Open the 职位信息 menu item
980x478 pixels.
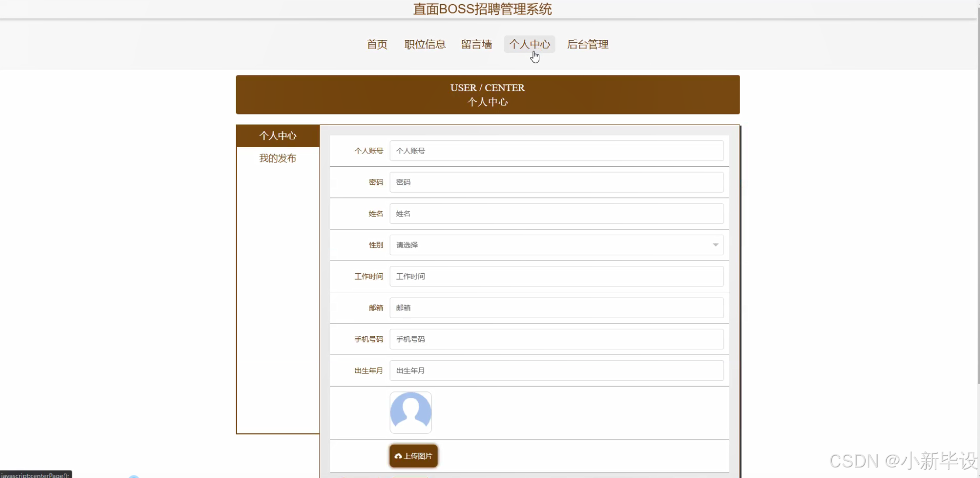[424, 44]
